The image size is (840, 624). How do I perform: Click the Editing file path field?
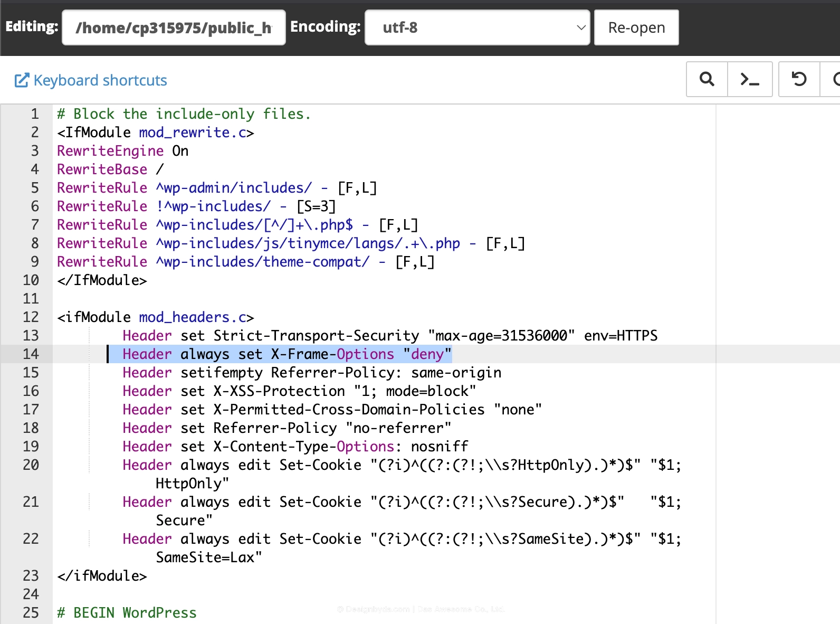pyautogui.click(x=174, y=27)
